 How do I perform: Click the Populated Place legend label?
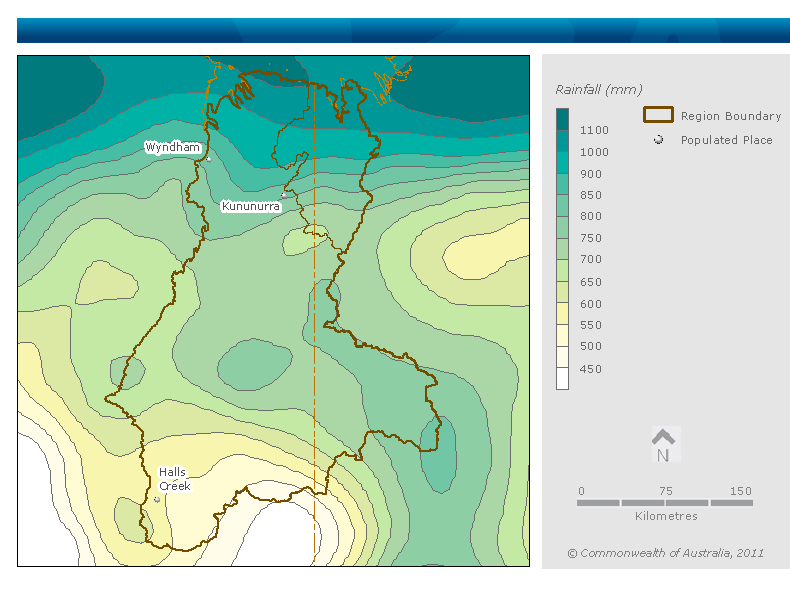726,140
